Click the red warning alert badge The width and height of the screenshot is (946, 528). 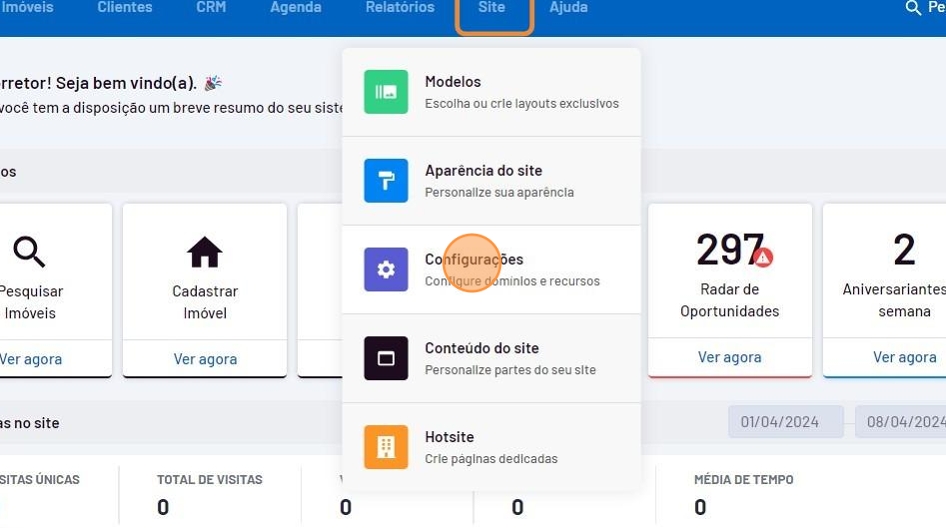click(763, 257)
